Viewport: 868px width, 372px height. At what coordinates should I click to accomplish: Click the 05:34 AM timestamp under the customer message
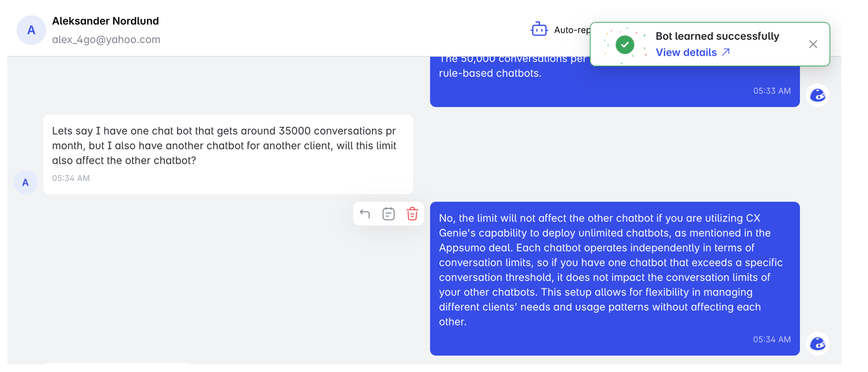[x=71, y=178]
